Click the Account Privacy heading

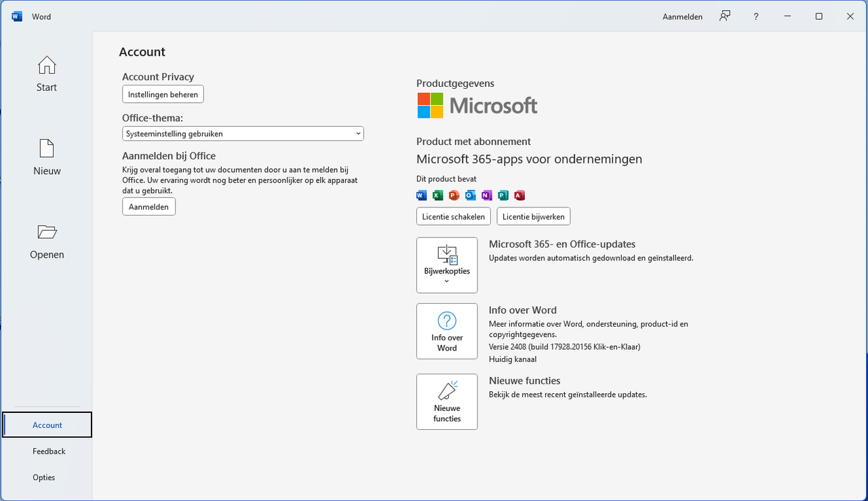tap(158, 77)
